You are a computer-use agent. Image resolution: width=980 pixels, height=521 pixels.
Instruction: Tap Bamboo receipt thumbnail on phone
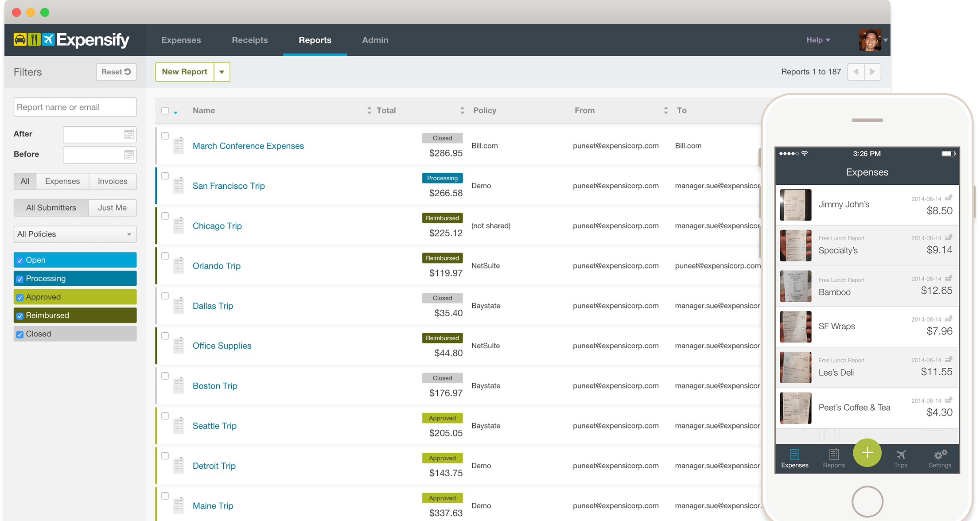pyautogui.click(x=796, y=286)
